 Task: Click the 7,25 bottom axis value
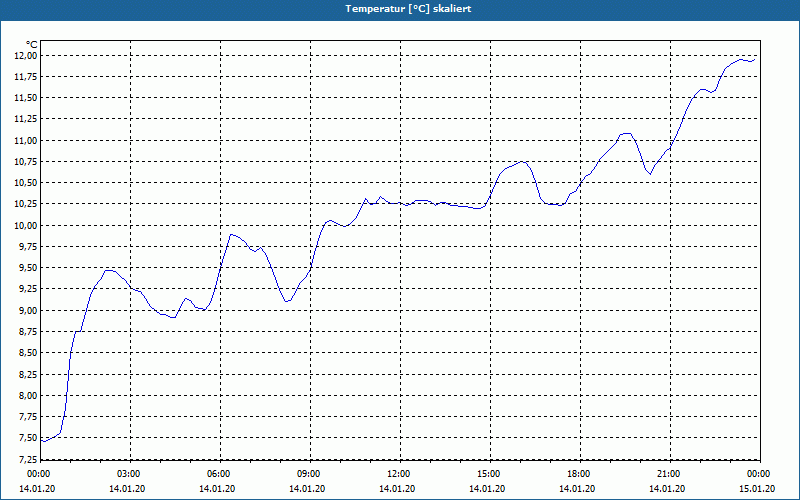click(28, 459)
